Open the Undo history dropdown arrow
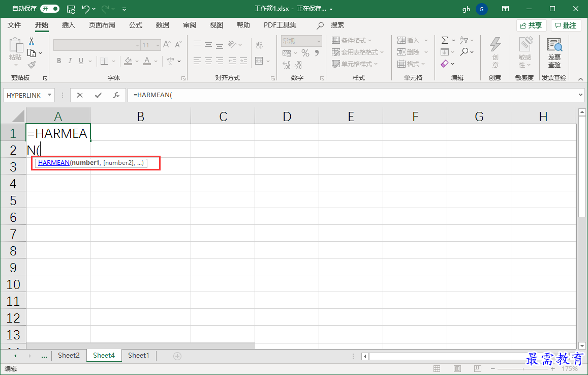The image size is (588, 375). (x=94, y=9)
